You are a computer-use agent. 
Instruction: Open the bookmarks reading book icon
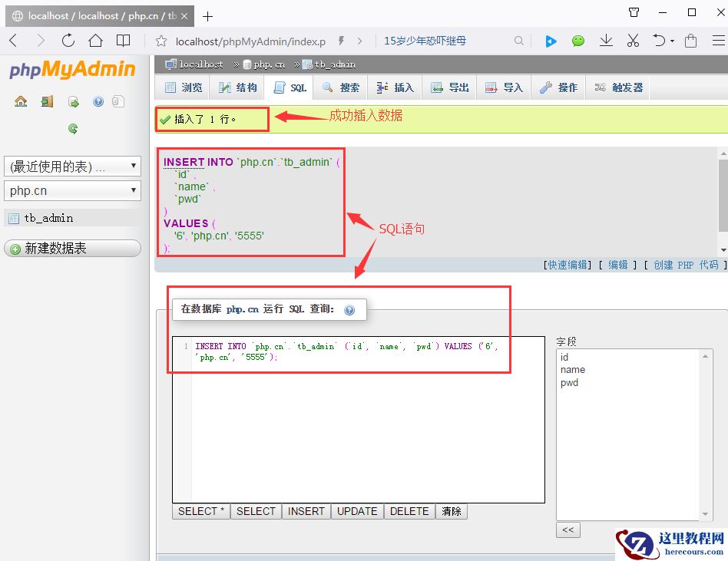click(x=123, y=41)
